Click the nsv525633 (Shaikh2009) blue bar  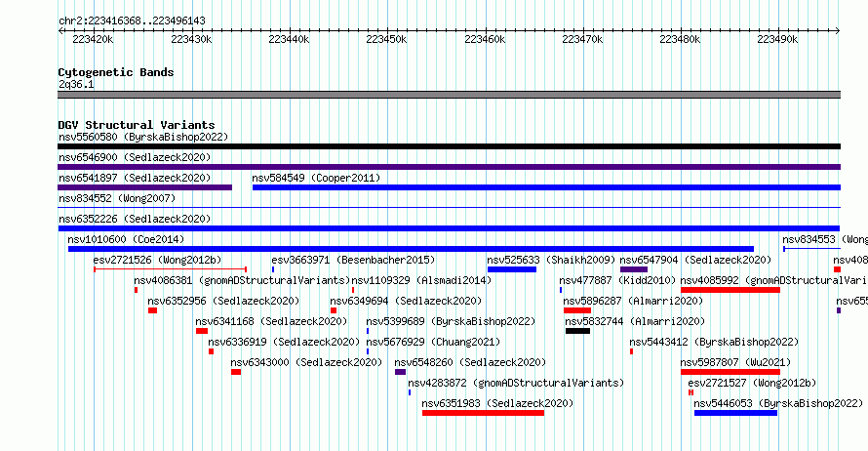click(x=512, y=269)
